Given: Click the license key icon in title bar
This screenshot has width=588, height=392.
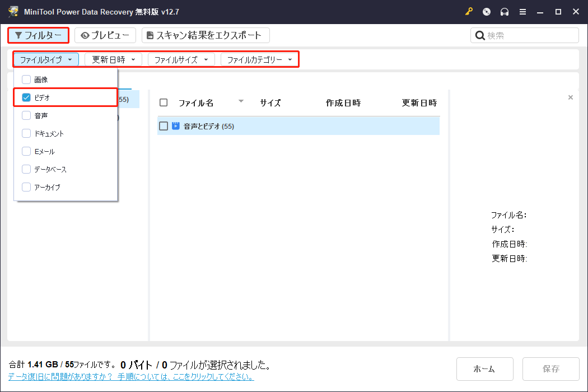Looking at the screenshot, I should [x=469, y=11].
